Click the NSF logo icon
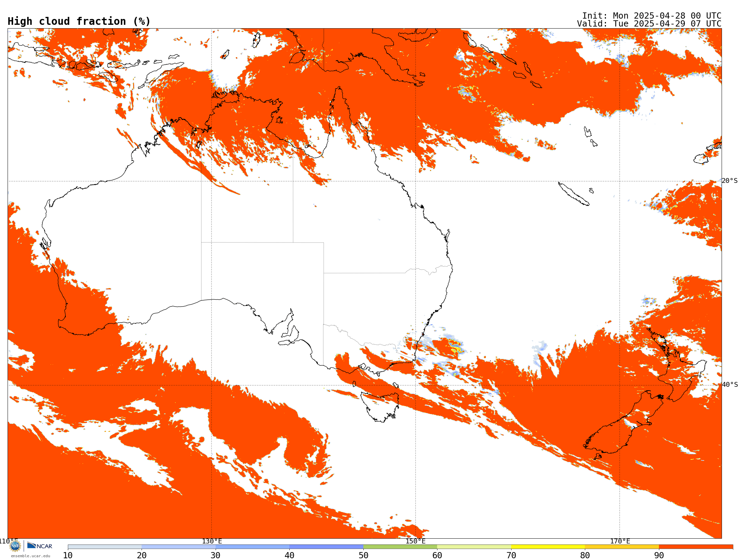The height and width of the screenshot is (560, 744). coord(15,546)
